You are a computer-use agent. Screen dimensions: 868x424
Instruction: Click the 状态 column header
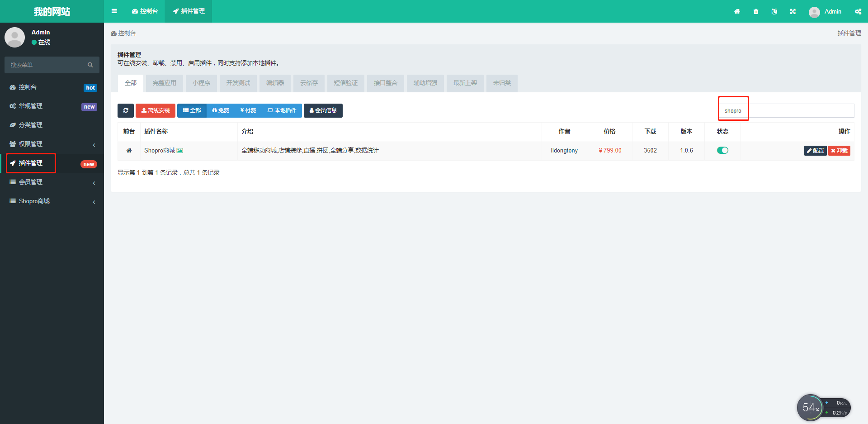pos(722,131)
